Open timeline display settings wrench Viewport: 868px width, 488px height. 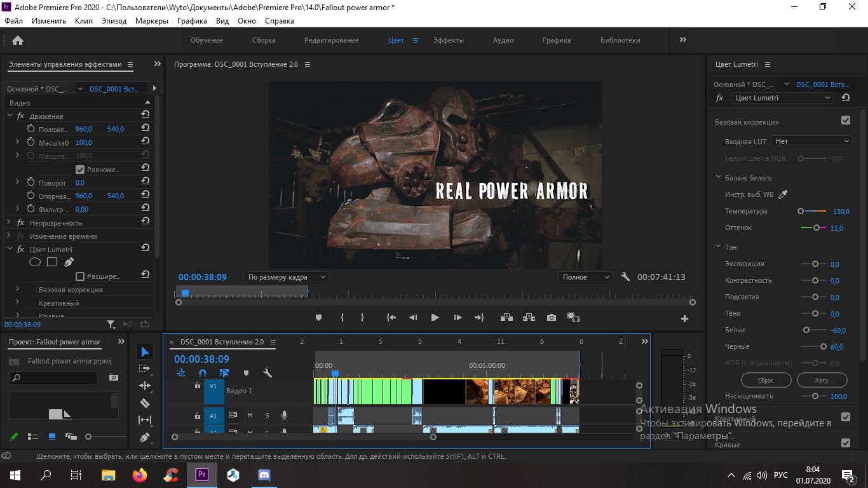pos(268,373)
